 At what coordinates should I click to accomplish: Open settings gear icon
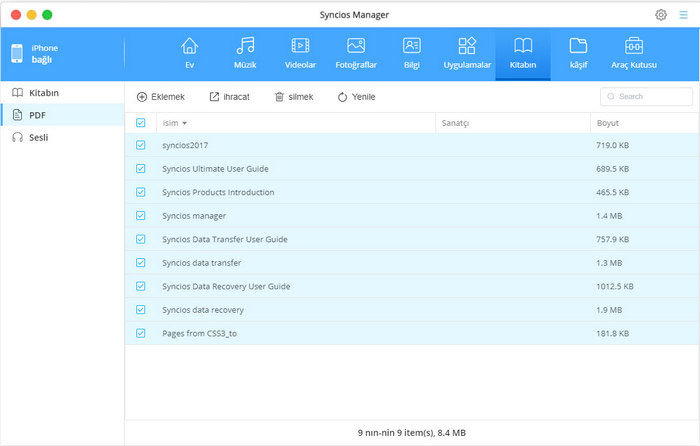661,15
